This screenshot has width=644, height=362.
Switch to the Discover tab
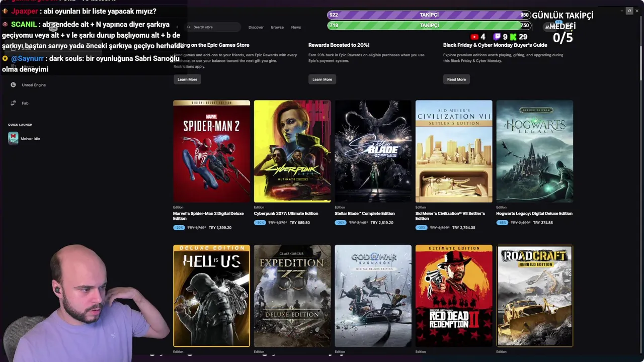(256, 27)
